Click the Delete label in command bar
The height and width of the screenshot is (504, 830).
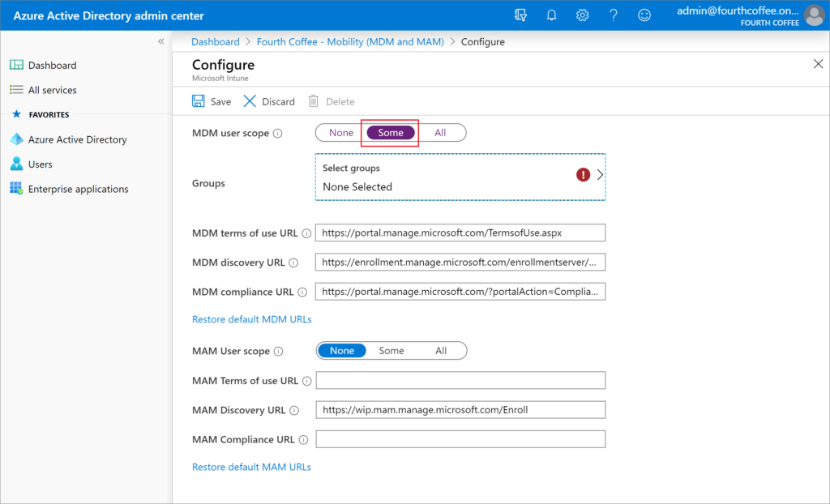340,101
